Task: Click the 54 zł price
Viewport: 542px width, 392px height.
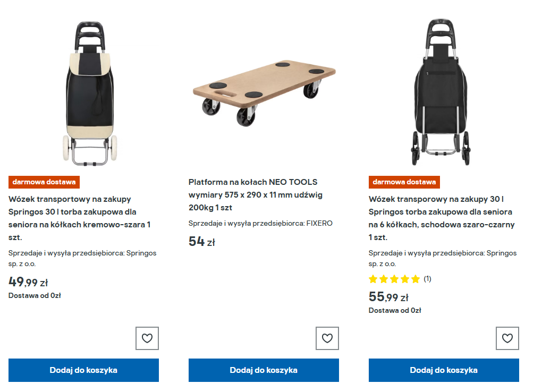Action: point(202,242)
